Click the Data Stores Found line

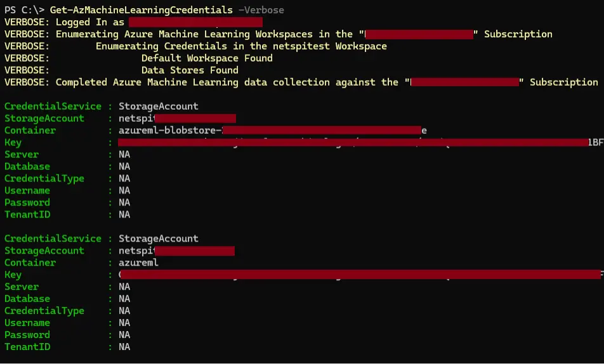pos(190,70)
